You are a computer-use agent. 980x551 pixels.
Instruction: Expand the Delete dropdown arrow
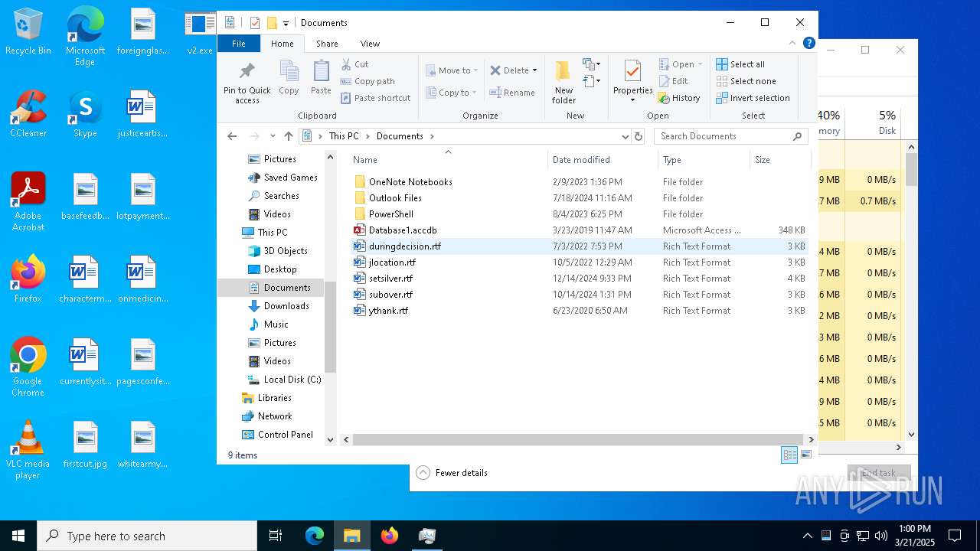[534, 70]
